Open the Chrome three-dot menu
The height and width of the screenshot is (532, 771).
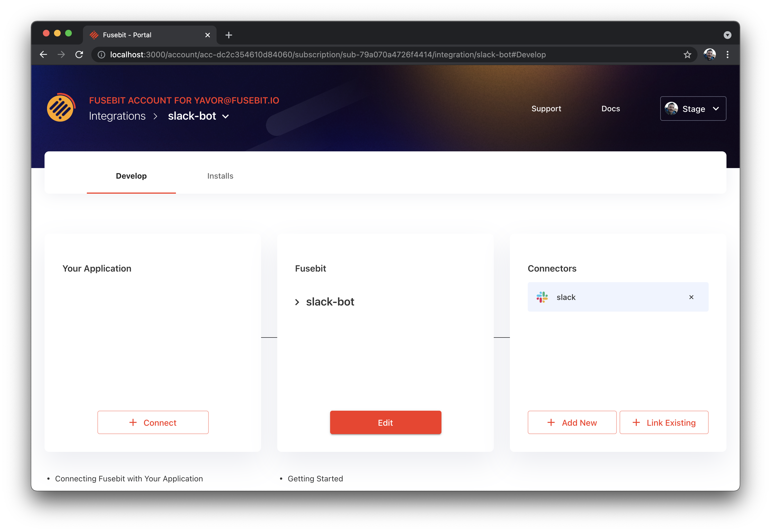(x=727, y=54)
